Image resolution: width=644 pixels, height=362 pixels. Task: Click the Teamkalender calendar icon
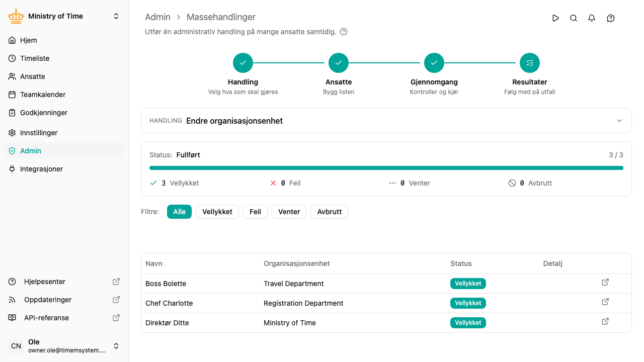pos(12,95)
